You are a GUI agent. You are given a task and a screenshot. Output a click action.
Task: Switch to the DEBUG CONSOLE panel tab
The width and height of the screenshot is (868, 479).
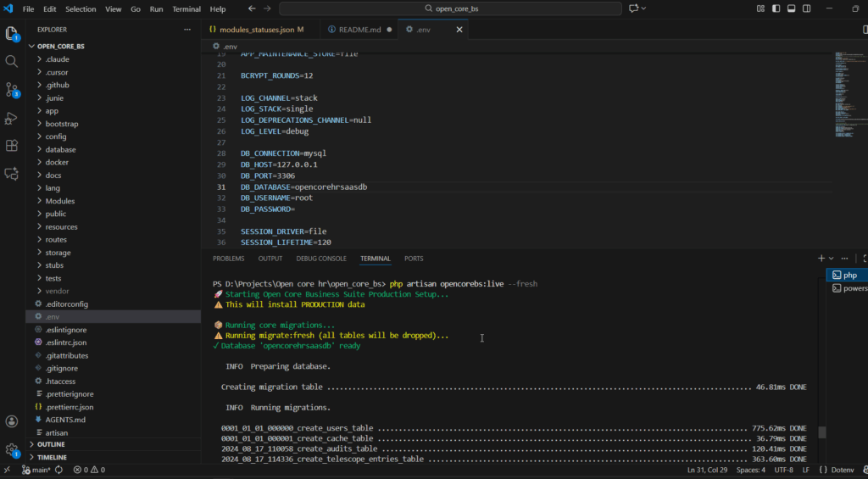click(x=321, y=259)
